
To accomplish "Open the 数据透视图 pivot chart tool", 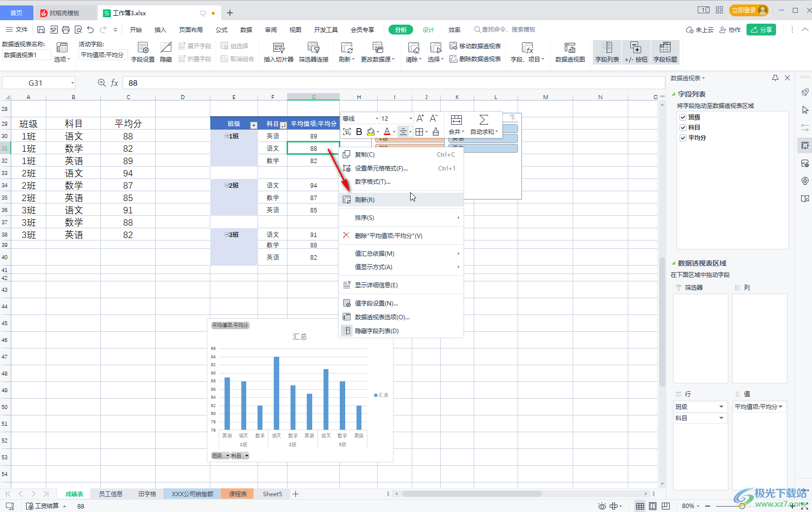I will pyautogui.click(x=570, y=52).
